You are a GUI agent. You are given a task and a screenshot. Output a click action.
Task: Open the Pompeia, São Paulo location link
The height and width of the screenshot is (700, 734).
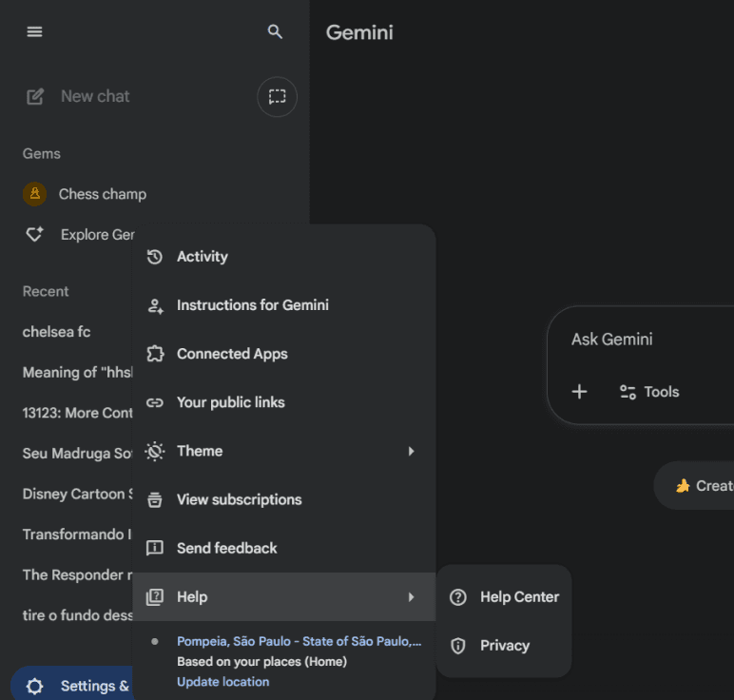pos(299,641)
